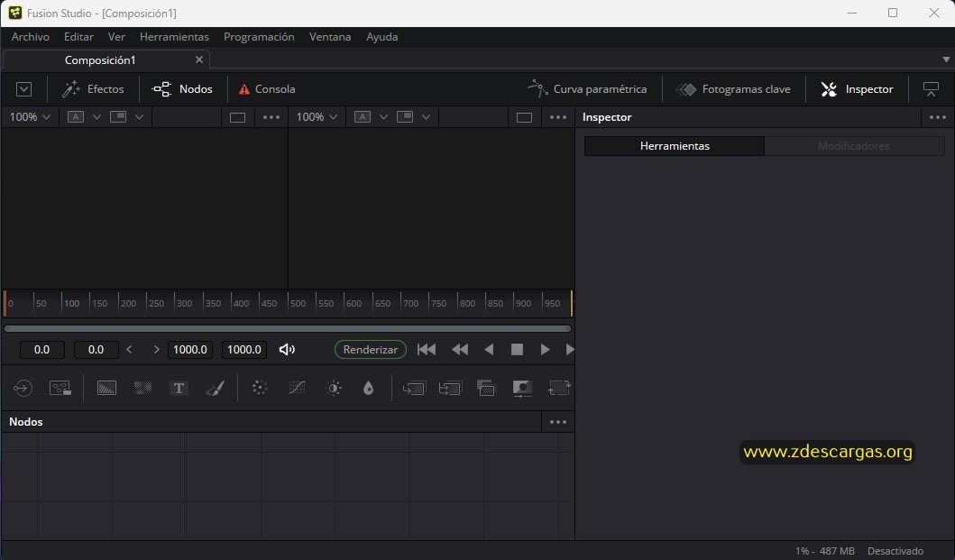Open the Ver menu
Viewport: 955px width, 560px height.
(116, 37)
